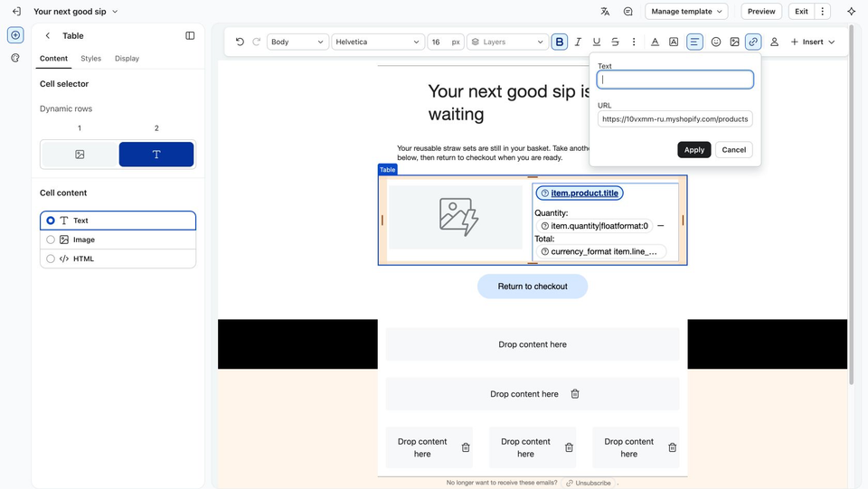The image size is (868, 489).
Task: Choose Image as cell content
Action: tap(118, 240)
